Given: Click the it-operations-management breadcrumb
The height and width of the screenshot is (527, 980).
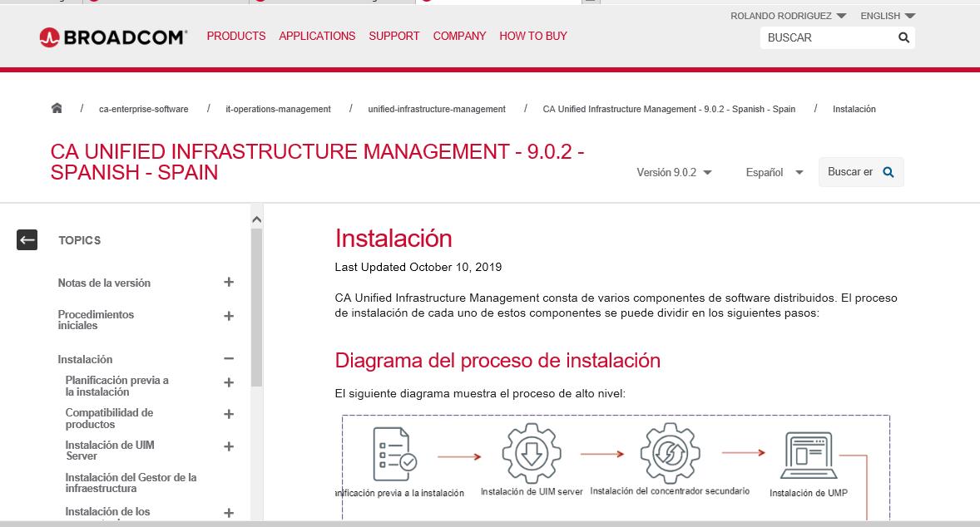Looking at the screenshot, I should click(278, 109).
